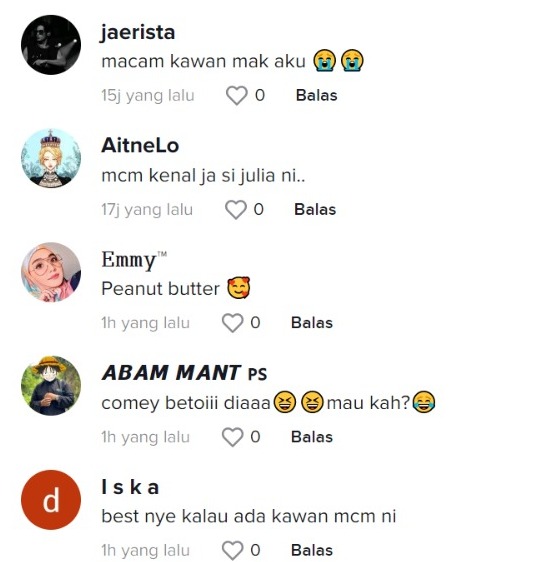Image resolution: width=544 pixels, height=562 pixels.
Task: Open the jaerista username link
Action: coord(138,33)
